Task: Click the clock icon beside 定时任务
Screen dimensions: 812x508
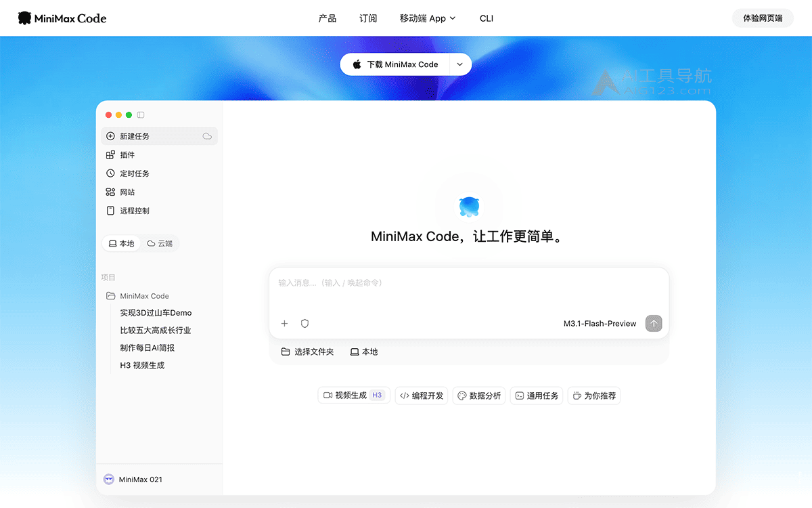Action: [x=110, y=173]
